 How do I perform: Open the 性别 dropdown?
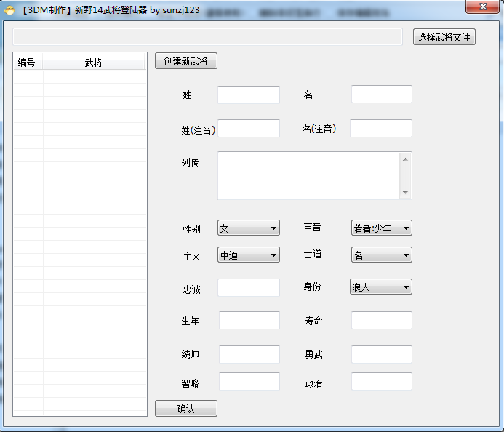248,228
